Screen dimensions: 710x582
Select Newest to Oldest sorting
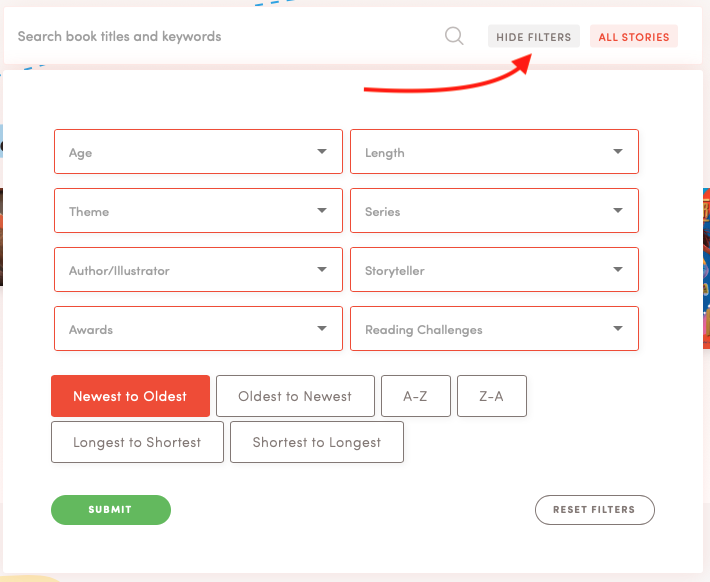click(x=130, y=396)
